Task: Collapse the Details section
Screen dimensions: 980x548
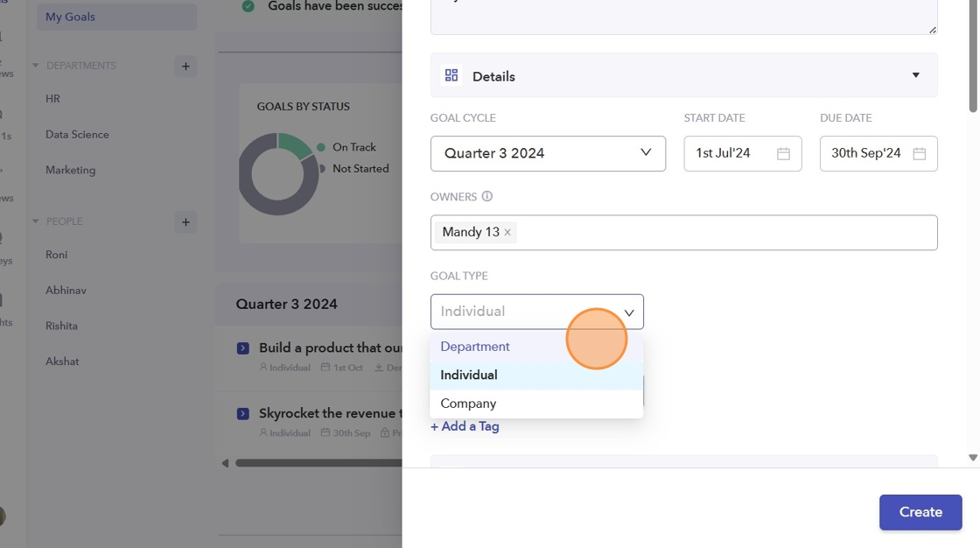Action: [915, 75]
